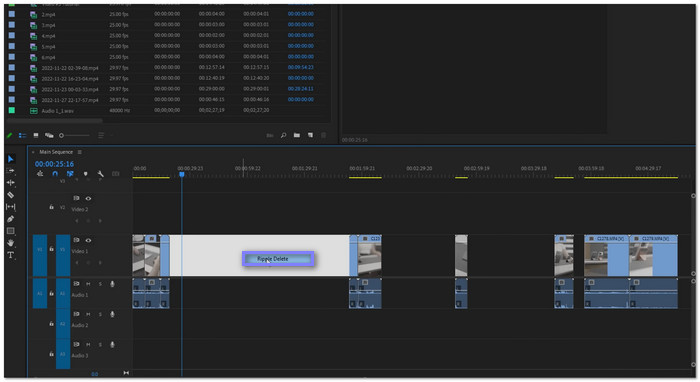
Task: Toggle A2 track targeting button
Action: pyautogui.click(x=63, y=324)
